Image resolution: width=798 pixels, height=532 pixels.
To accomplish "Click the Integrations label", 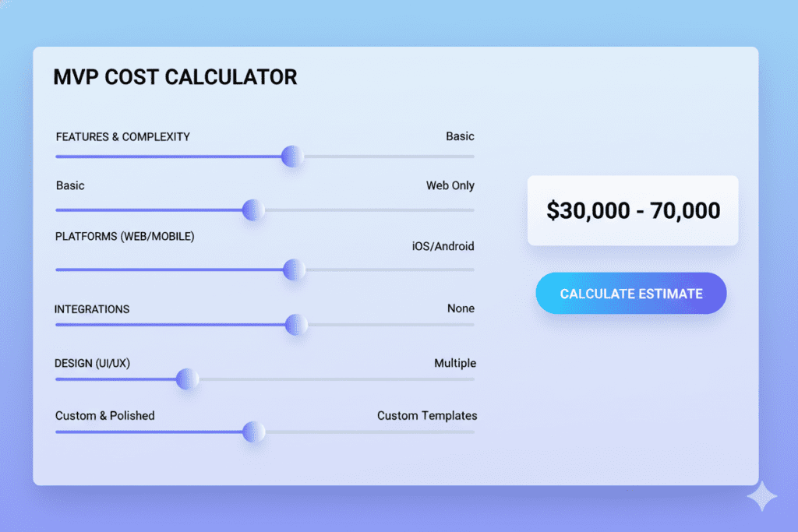I will coord(92,309).
